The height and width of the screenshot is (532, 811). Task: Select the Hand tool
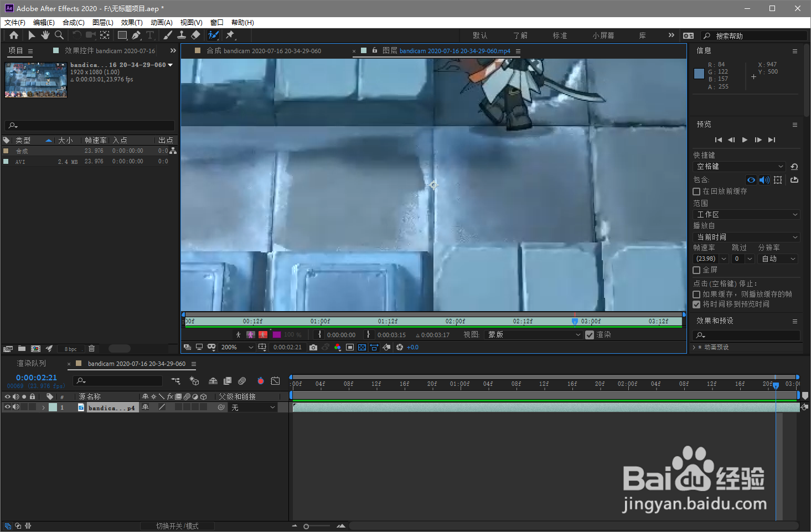coord(45,35)
